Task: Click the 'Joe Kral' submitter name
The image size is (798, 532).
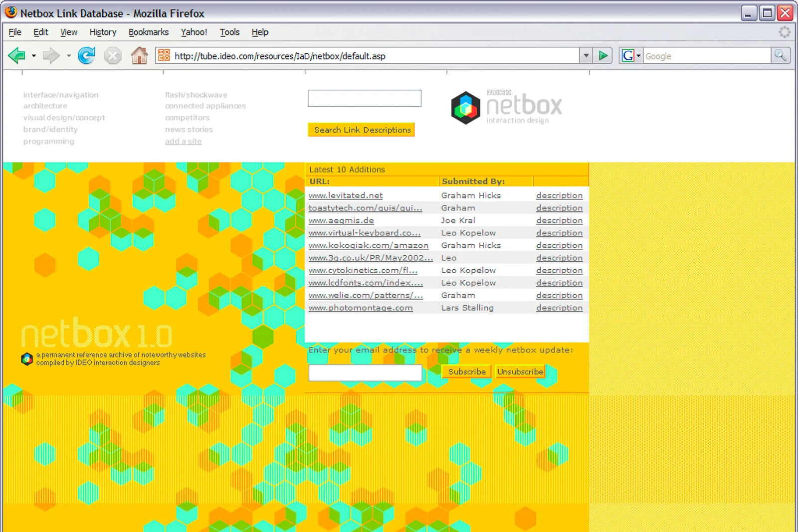Action: pos(458,220)
